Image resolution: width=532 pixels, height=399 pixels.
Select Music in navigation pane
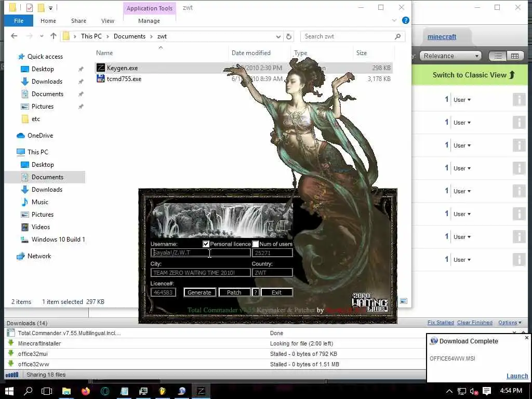(x=39, y=202)
